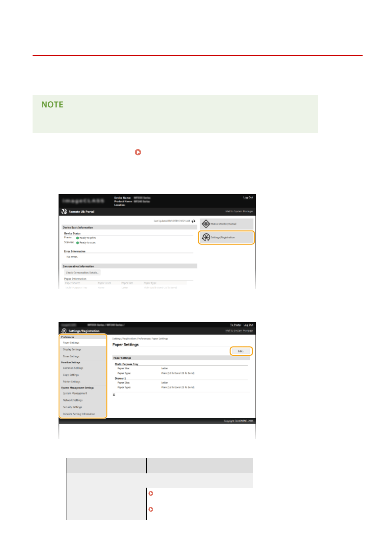Select Timer Settings in the sidebar

(x=71, y=356)
